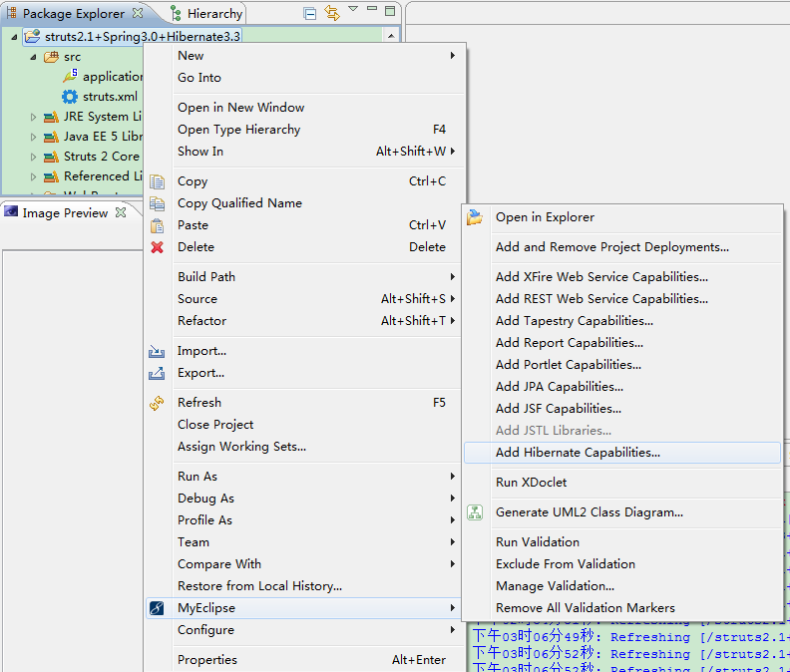Image resolution: width=790 pixels, height=672 pixels.
Task: Choose Run XDoclet
Action: coord(622,483)
